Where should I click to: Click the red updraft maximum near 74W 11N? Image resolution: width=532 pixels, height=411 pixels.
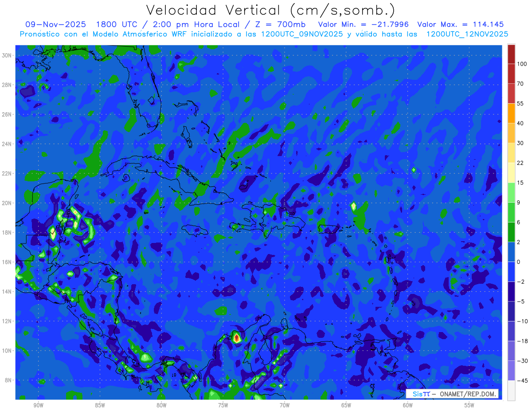pyautogui.click(x=237, y=338)
